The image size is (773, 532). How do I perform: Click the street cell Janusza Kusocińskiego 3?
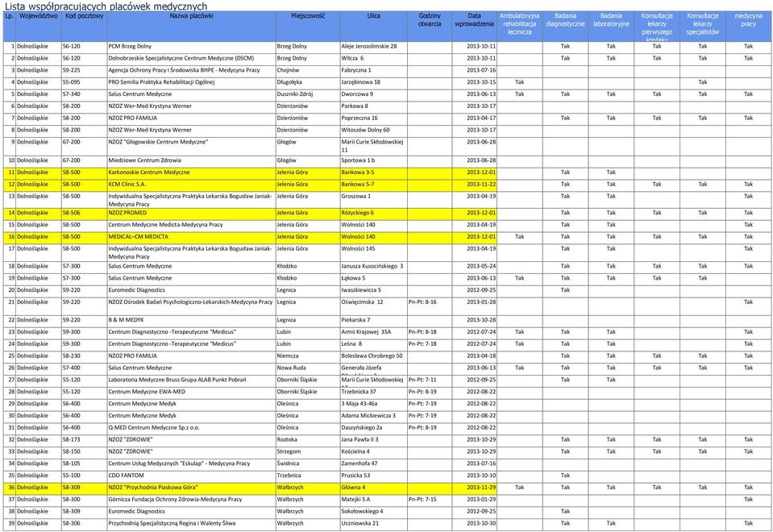pos(372,266)
